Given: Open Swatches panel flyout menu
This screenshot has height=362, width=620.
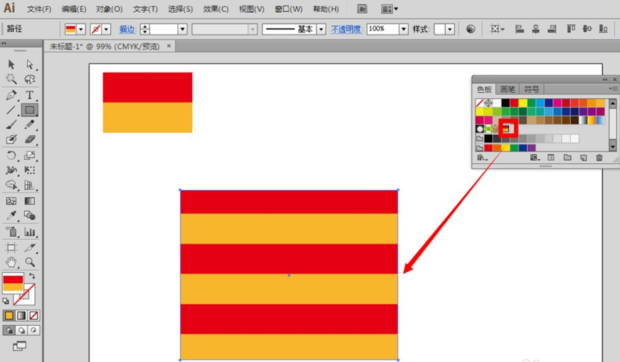Looking at the screenshot, I should point(613,89).
